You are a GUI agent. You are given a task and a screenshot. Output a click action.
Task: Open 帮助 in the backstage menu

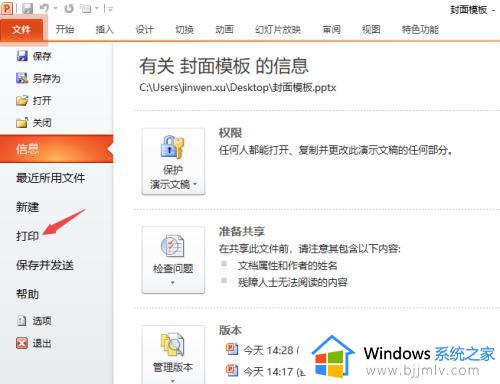pos(28,294)
